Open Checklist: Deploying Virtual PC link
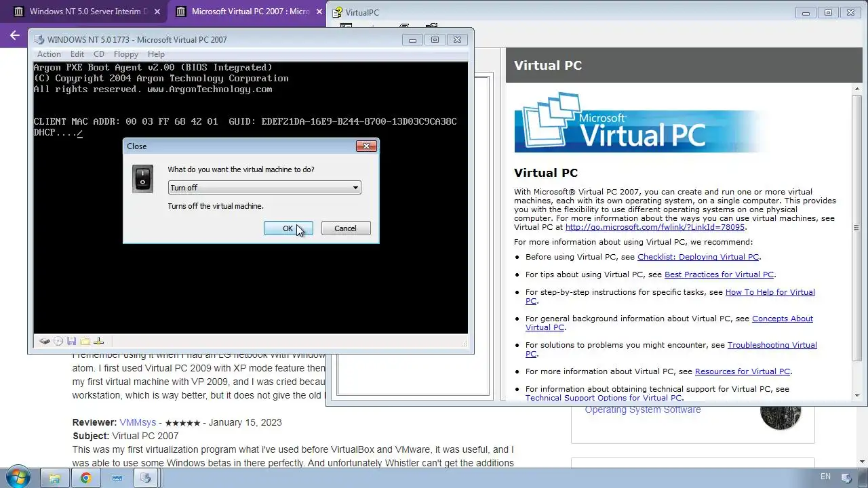 698,257
